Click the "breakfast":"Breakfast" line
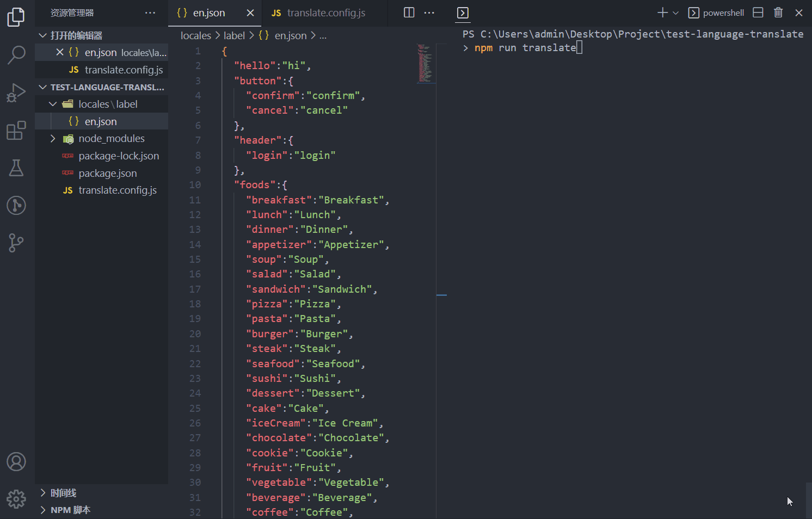Image resolution: width=812 pixels, height=519 pixels. (317, 200)
